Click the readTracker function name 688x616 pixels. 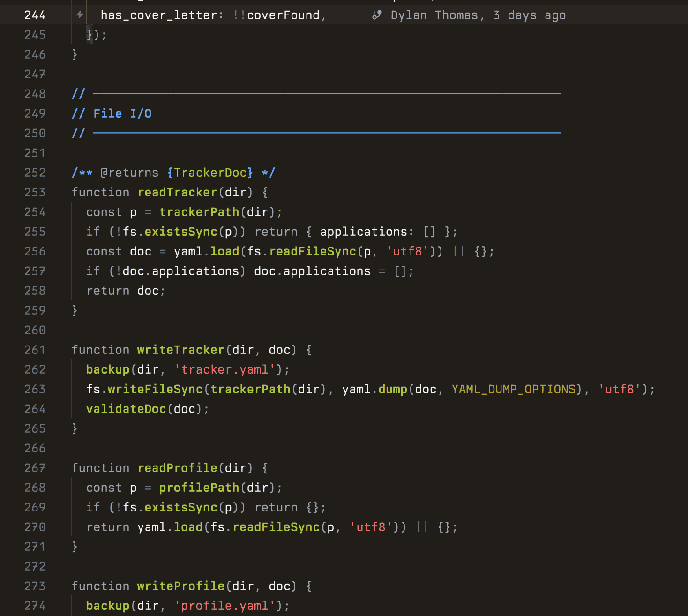point(177,192)
